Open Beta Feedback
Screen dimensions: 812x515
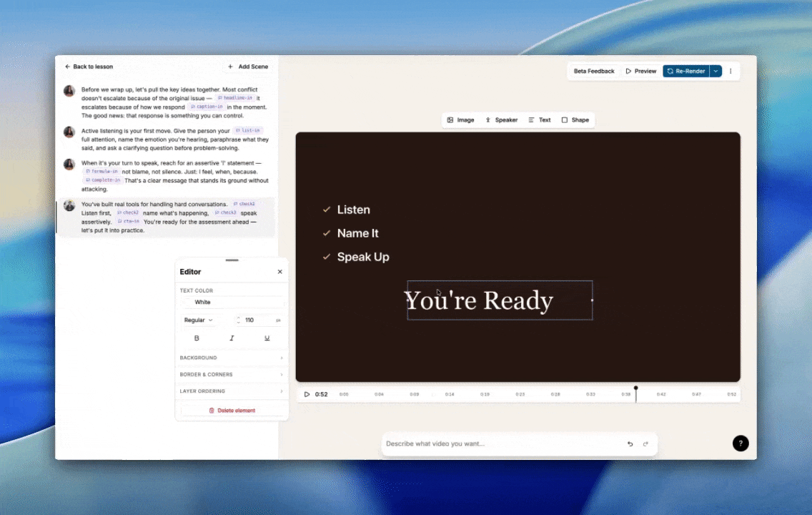[x=594, y=71]
